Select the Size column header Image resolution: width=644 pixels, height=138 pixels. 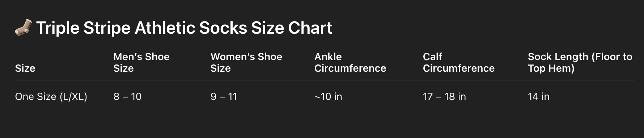(x=25, y=68)
